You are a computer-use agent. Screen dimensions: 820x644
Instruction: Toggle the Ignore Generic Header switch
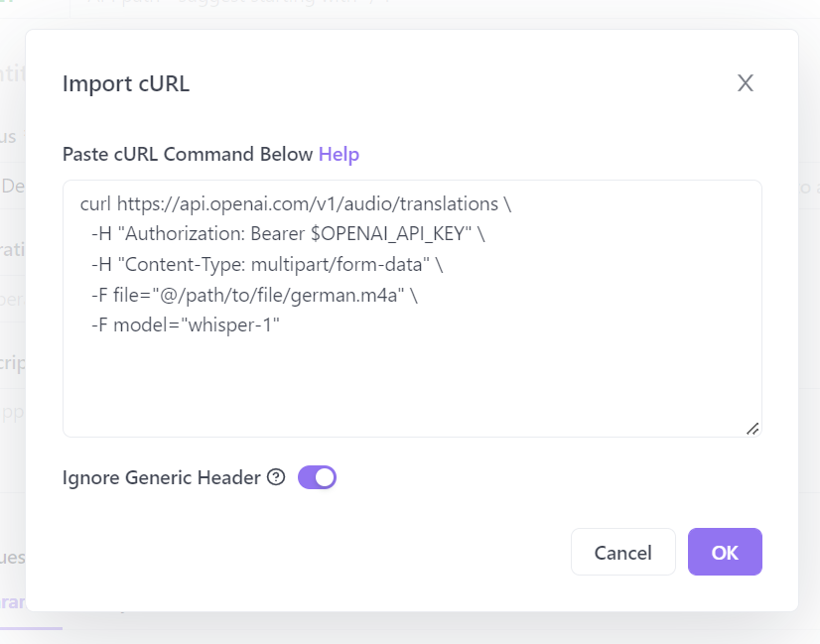coord(318,477)
